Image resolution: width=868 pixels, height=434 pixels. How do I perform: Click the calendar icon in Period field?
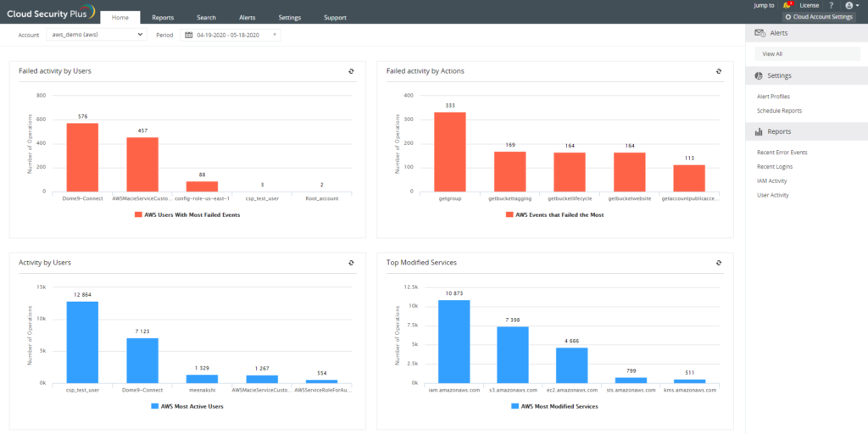tap(188, 35)
